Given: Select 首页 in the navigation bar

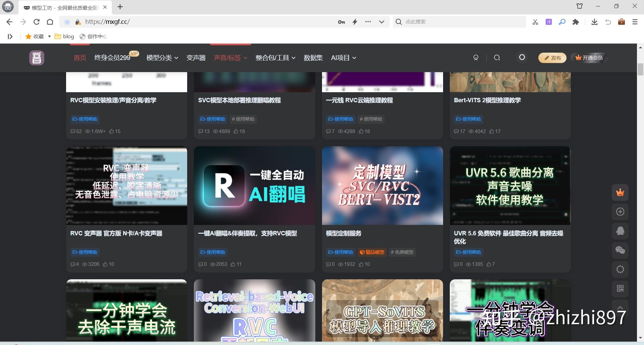Looking at the screenshot, I should [x=79, y=58].
